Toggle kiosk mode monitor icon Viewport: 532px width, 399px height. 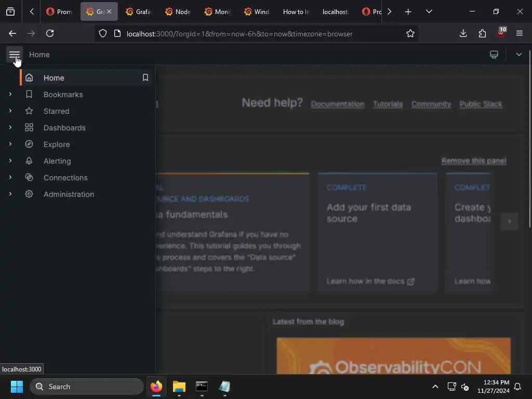click(x=494, y=54)
